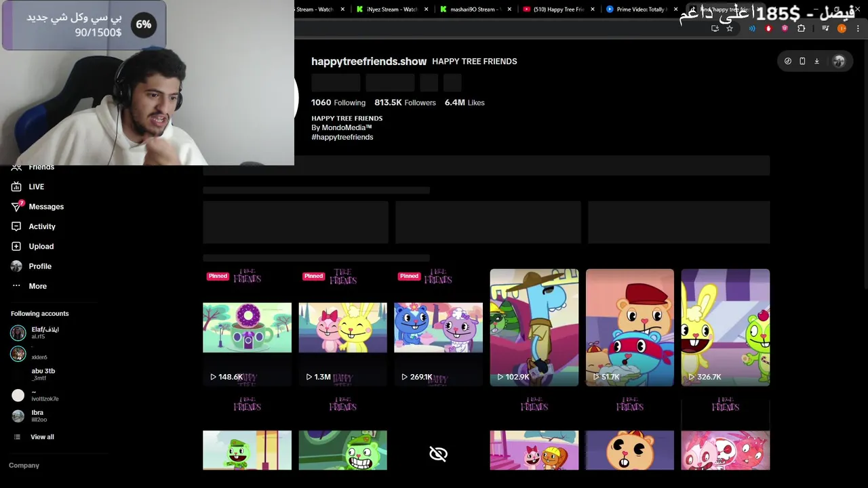This screenshot has height=488, width=868.
Task: View the 813.5K Followers list
Action: [405, 102]
